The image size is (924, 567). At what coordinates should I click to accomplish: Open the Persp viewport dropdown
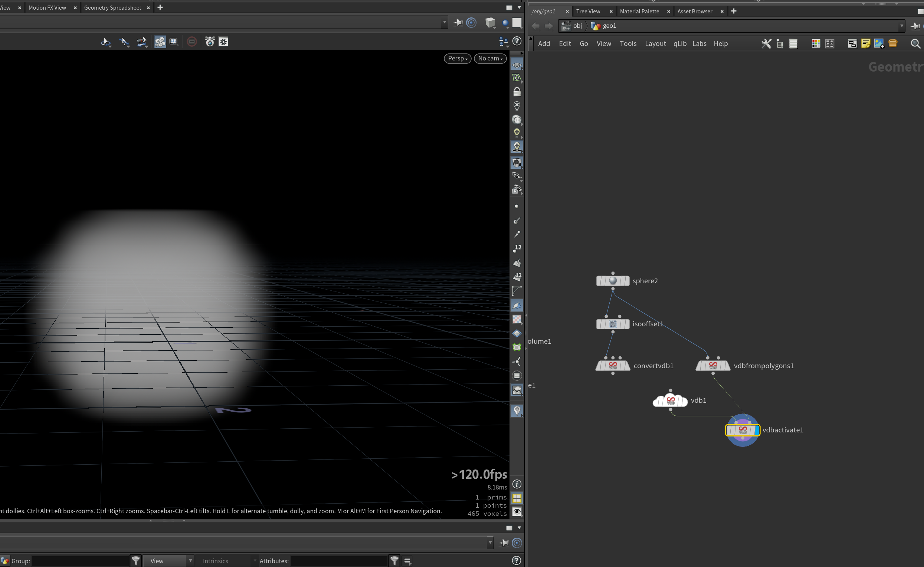coord(457,59)
